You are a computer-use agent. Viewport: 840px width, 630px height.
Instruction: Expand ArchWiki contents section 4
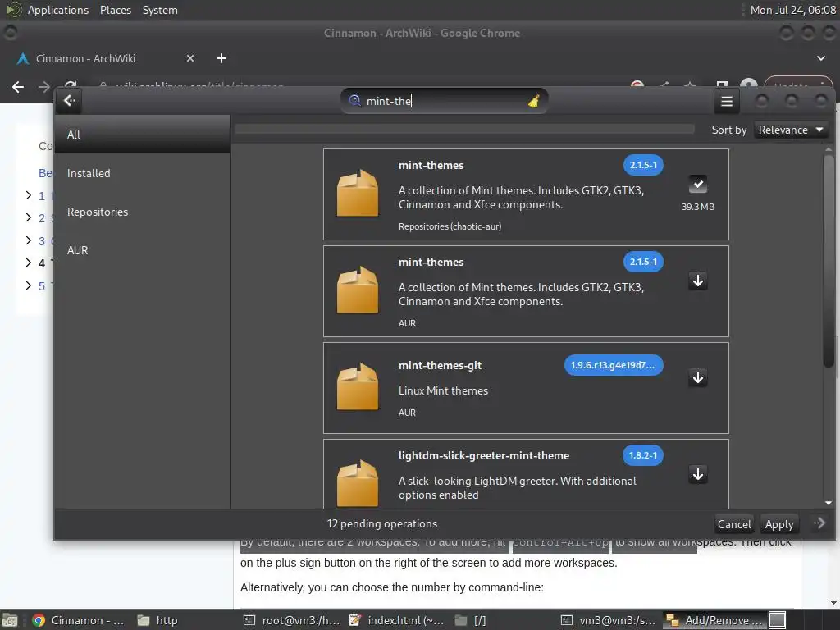coord(29,262)
